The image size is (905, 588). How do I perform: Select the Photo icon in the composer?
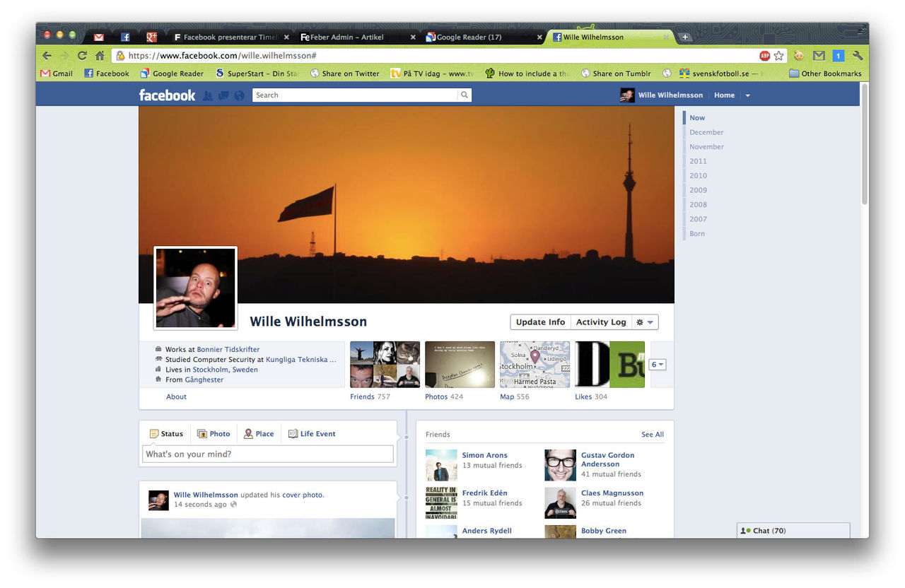coord(204,433)
